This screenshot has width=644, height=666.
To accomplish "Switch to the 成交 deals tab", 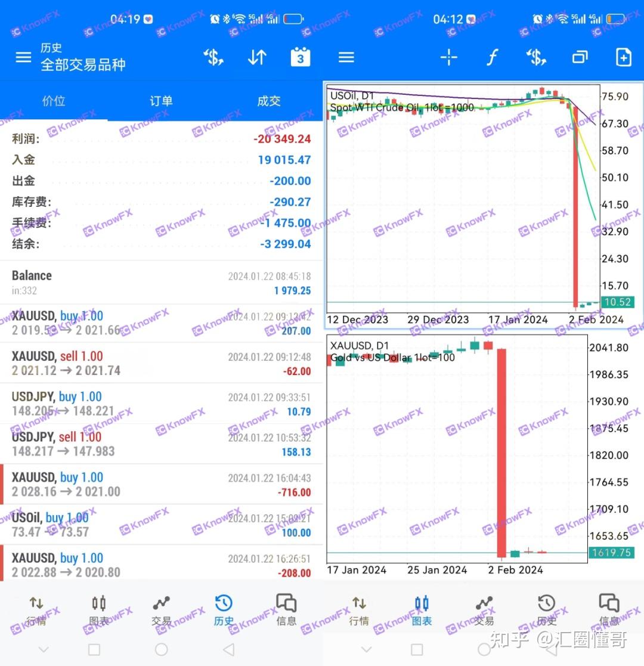I will (268, 101).
